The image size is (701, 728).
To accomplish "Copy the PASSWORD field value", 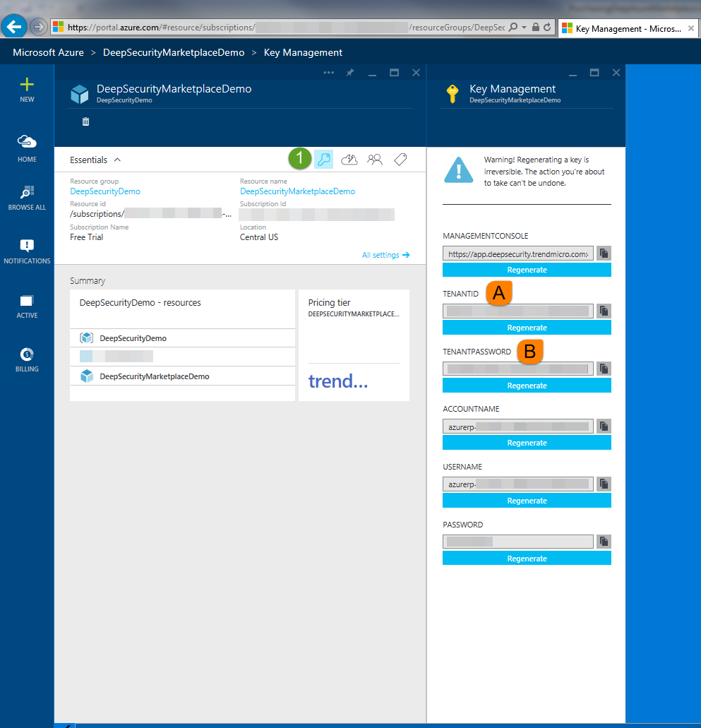I will tap(604, 542).
